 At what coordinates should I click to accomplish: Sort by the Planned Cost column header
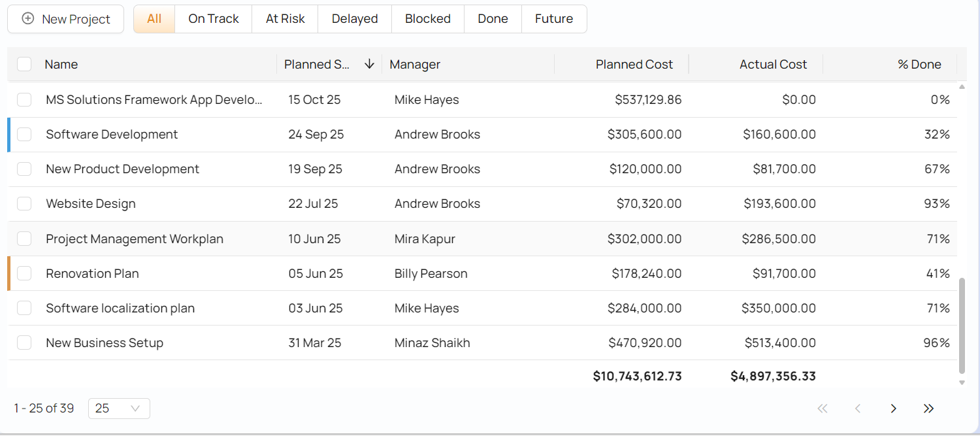tap(634, 64)
